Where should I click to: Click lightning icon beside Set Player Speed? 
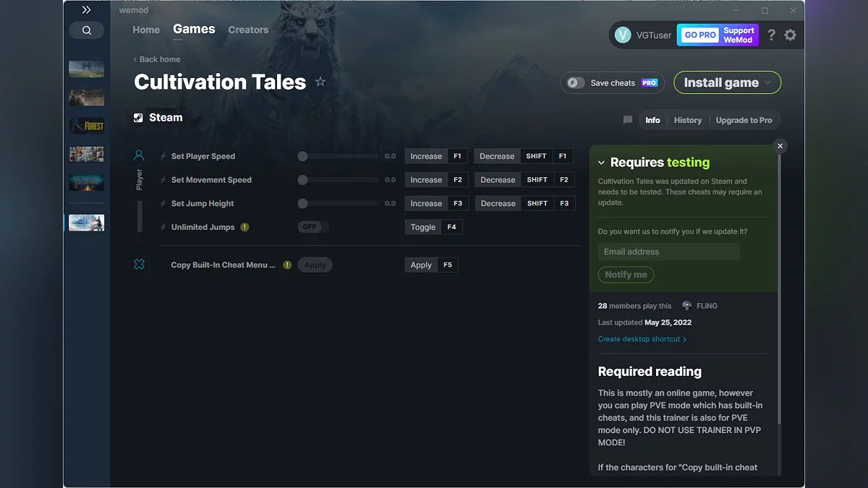[x=163, y=156]
